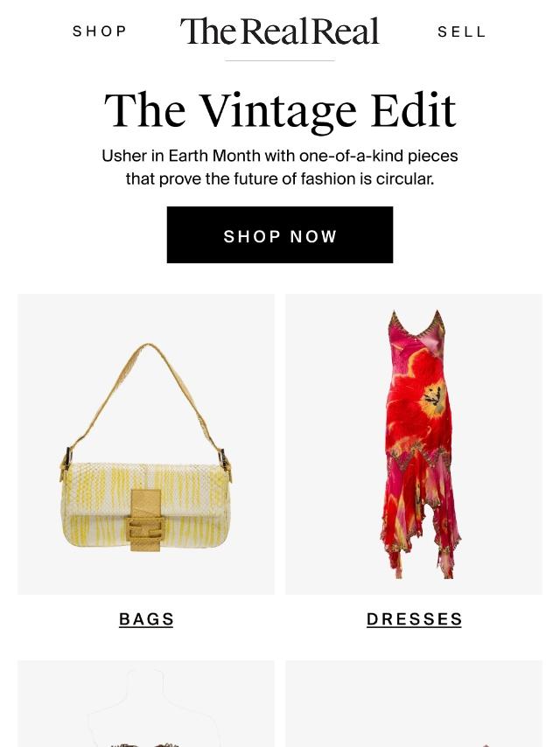
Task: Click The RealReal logo
Action: coord(279,31)
